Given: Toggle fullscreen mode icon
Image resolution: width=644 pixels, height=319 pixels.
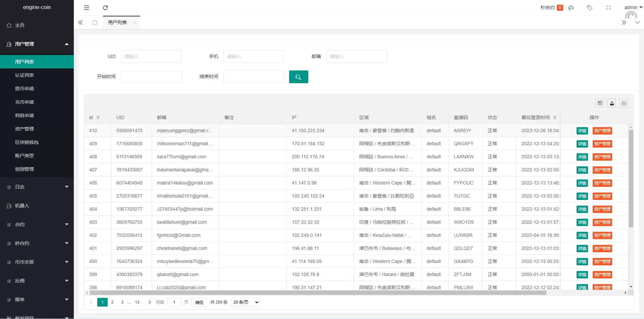Looking at the screenshot, I should click(x=608, y=8).
